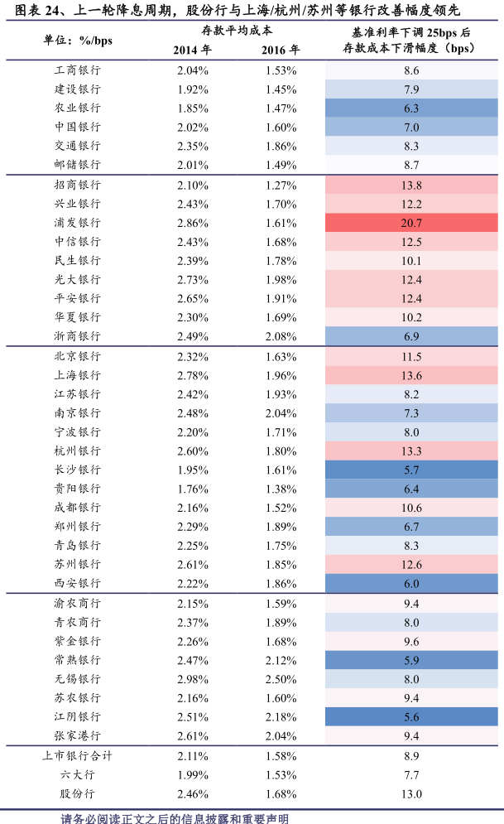Select the 渝农商行 row label

(77, 603)
